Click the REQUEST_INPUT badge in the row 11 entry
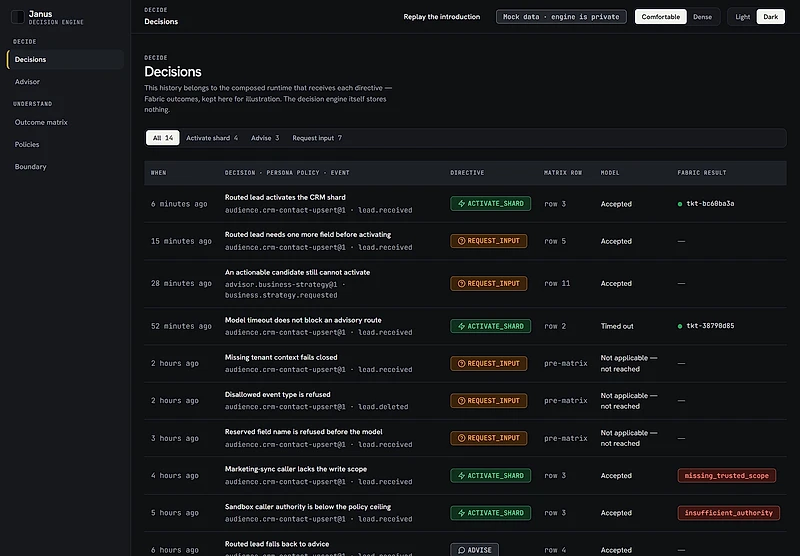The height and width of the screenshot is (556, 800). (488, 284)
